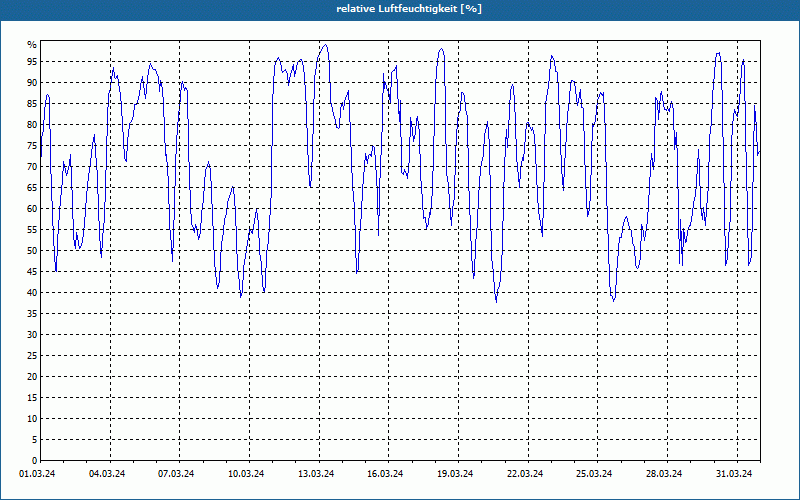The width and height of the screenshot is (800, 500).
Task: Click the y-axis value 35
Action: pos(32,313)
